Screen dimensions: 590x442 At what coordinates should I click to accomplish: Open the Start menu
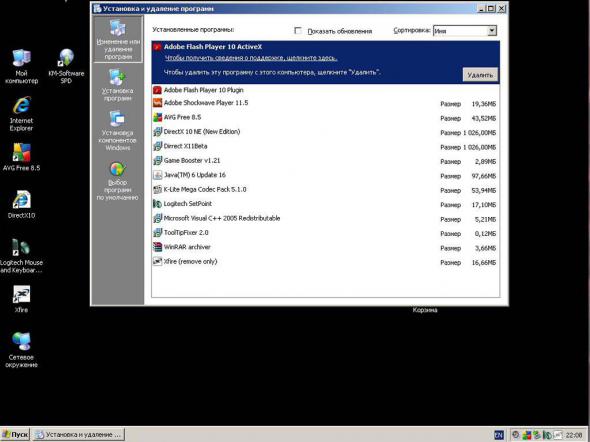click(x=15, y=435)
